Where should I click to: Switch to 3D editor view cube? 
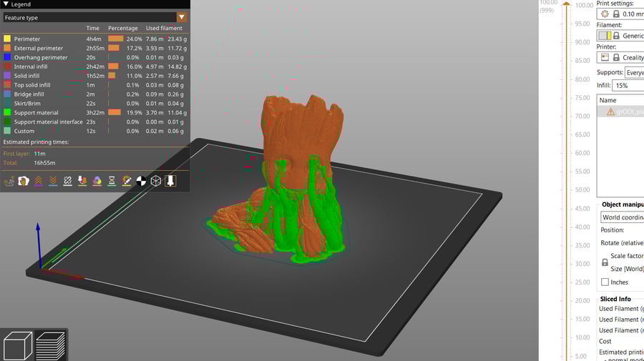click(x=18, y=345)
